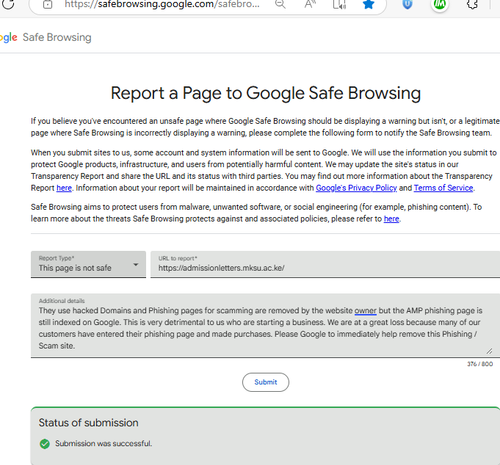Image resolution: width=500 pixels, height=465 pixels.
Task: Submit the Safe Browsing report
Action: 266,382
